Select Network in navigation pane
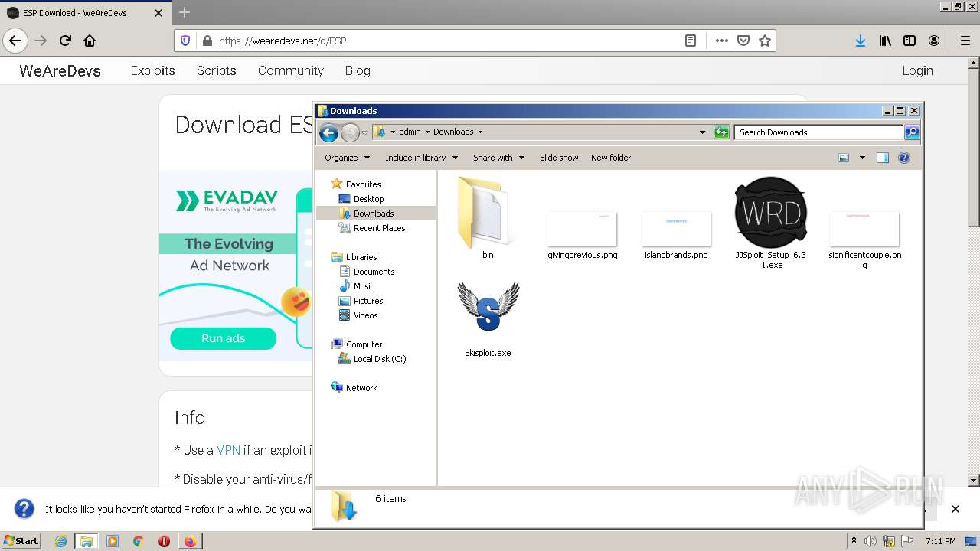 354,388
